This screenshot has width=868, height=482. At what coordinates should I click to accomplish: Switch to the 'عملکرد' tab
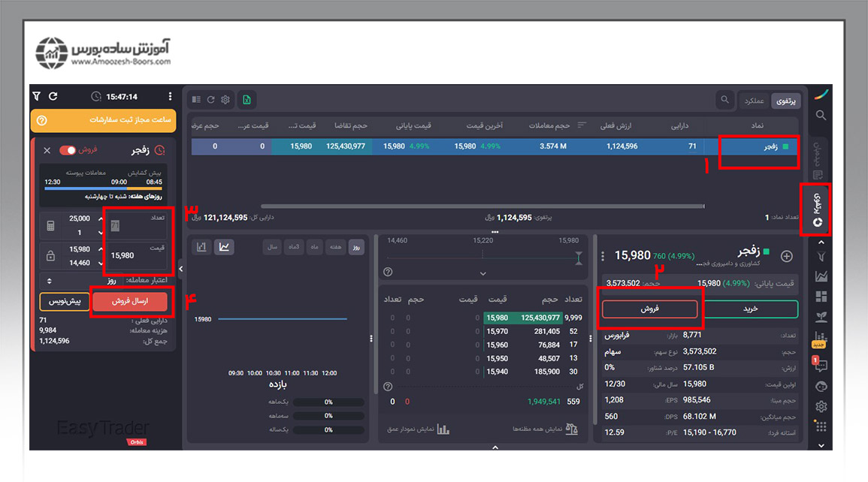coord(754,100)
